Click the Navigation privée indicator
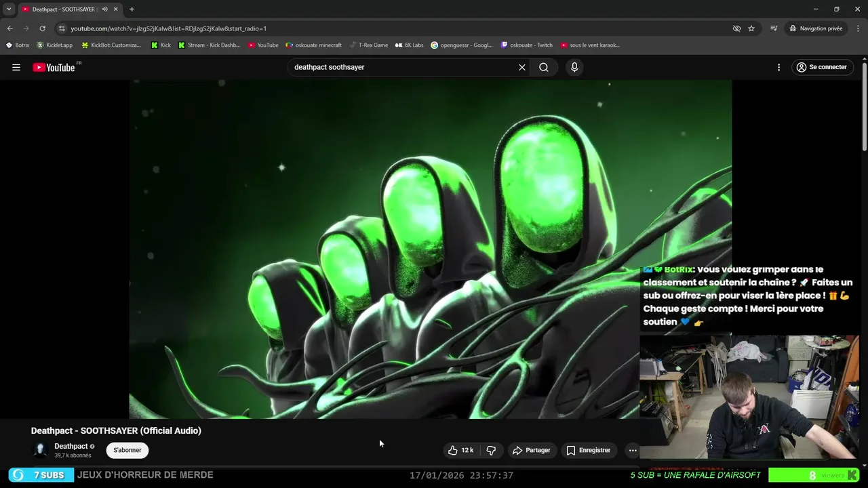The width and height of the screenshot is (868, 488). coord(816,28)
